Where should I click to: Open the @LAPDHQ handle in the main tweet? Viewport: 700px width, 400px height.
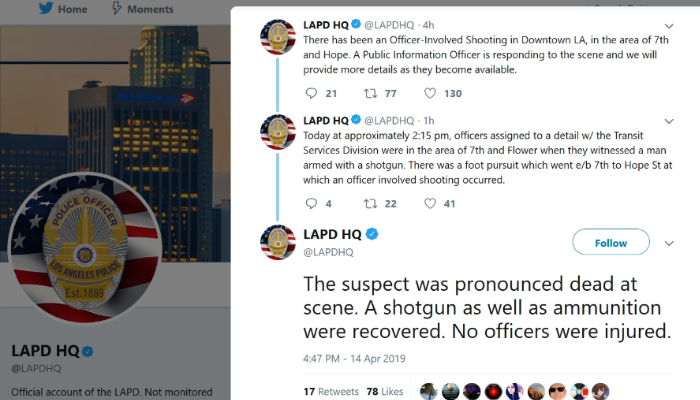(328, 252)
